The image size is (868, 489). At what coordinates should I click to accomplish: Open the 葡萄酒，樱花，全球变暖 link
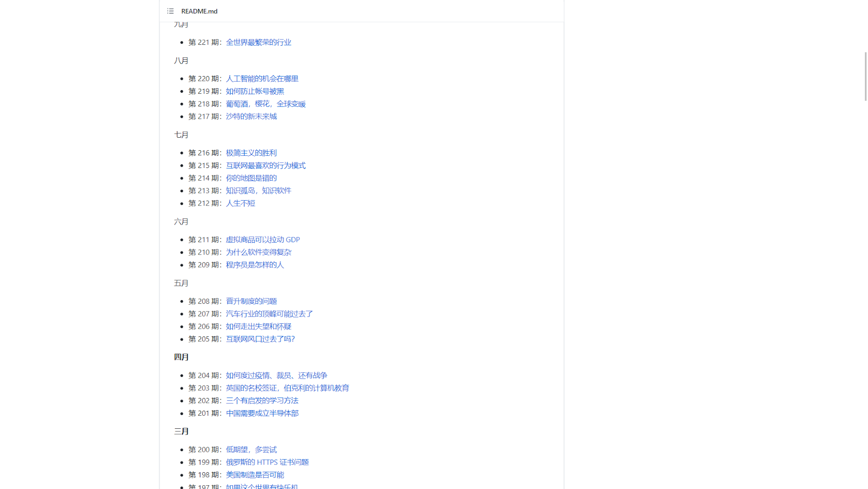[x=266, y=104]
